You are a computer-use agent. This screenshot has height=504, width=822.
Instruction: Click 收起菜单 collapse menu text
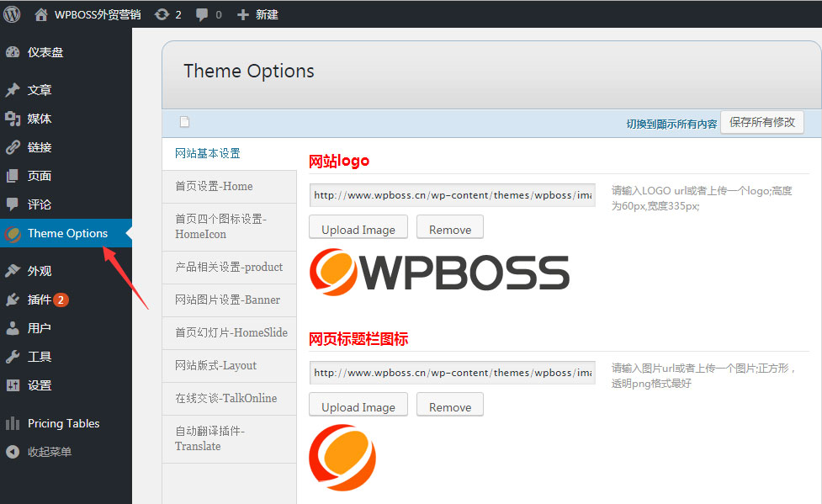pyautogui.click(x=50, y=452)
